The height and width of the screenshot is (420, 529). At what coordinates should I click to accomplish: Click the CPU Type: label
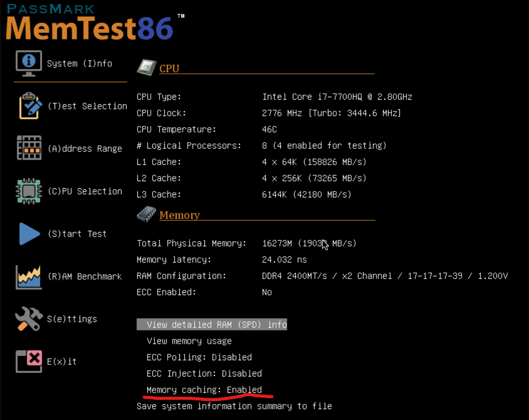pos(159,97)
